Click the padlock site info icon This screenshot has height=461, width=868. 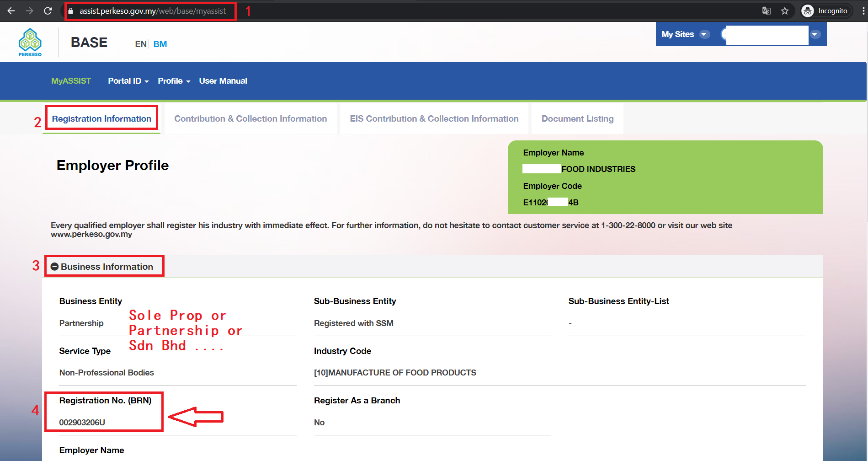[x=70, y=11]
